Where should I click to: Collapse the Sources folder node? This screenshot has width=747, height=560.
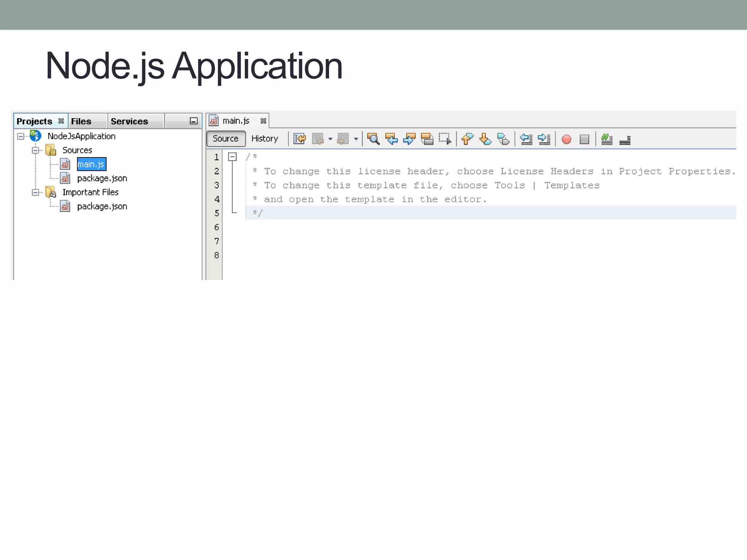(x=35, y=150)
